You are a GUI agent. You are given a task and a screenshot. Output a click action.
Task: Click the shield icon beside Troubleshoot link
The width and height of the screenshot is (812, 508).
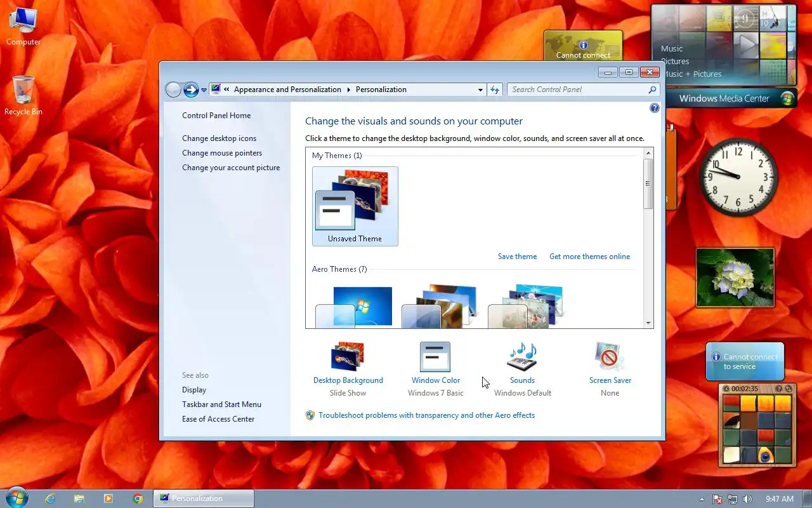coord(310,415)
